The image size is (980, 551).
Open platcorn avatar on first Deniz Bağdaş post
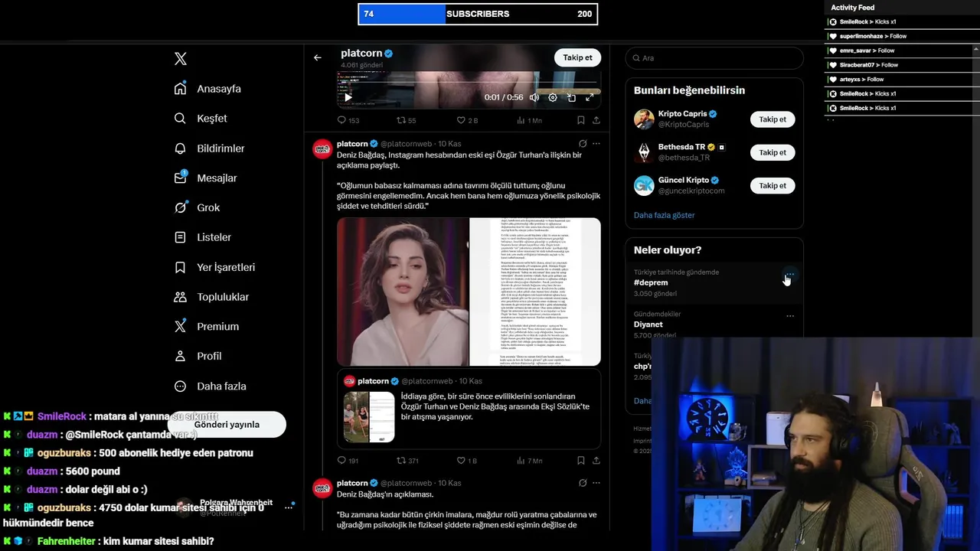pos(322,148)
